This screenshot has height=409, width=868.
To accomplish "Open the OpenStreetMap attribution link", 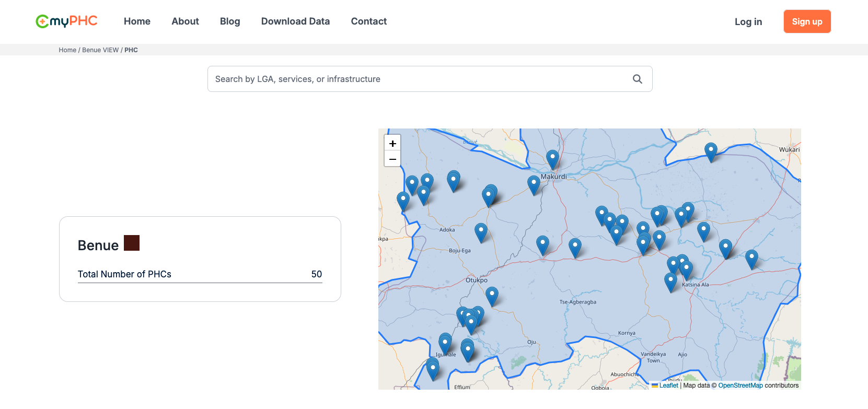I will point(740,385).
